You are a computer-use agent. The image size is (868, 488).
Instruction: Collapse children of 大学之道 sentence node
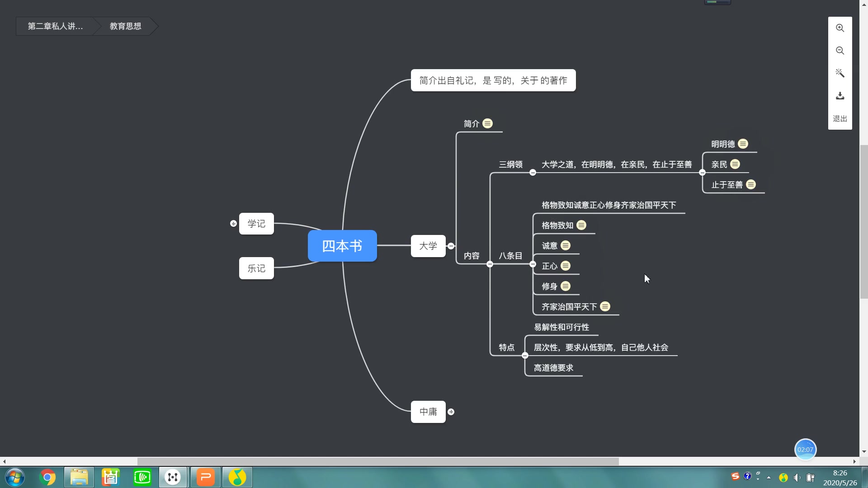pyautogui.click(x=702, y=173)
